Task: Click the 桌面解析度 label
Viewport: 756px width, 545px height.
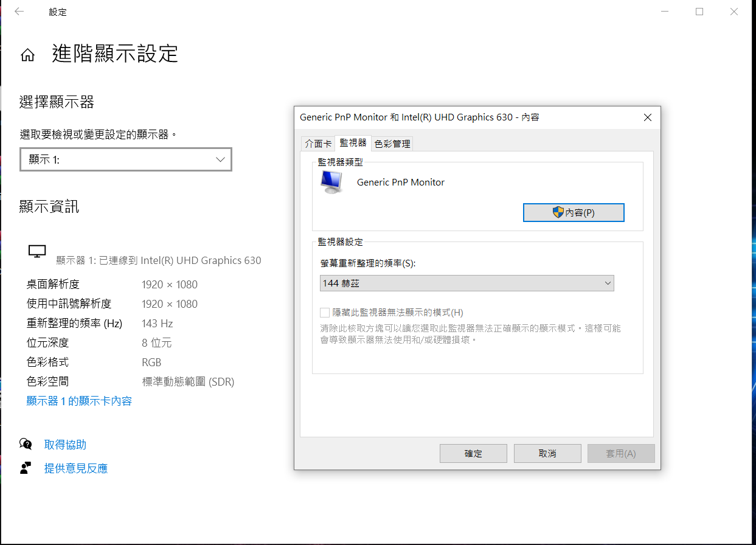Action: tap(53, 284)
